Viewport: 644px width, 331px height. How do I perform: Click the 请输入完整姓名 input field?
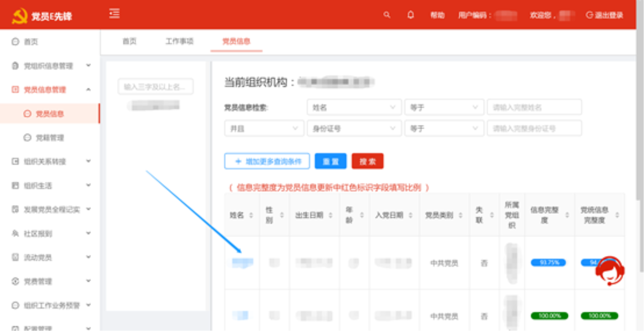pyautogui.click(x=534, y=107)
